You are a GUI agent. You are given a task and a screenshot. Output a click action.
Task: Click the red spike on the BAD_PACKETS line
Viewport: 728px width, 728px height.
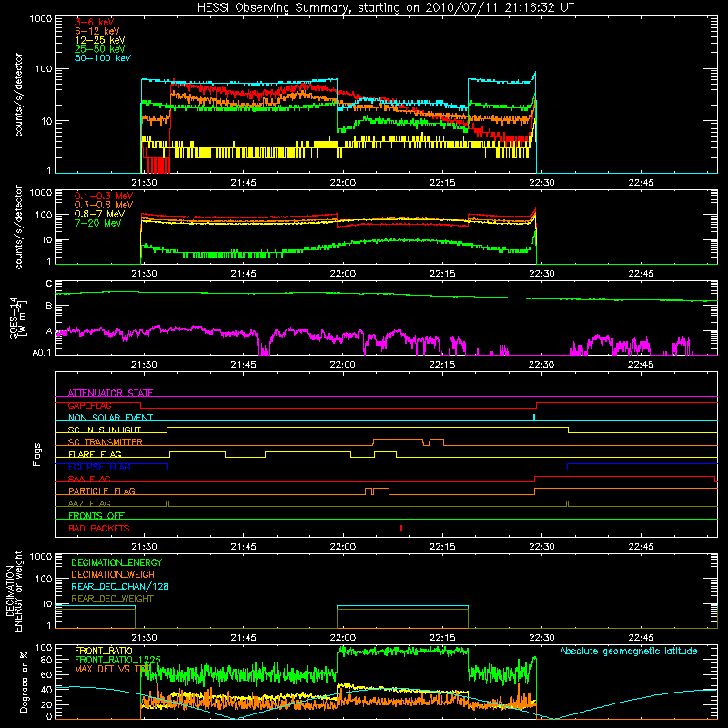point(401,528)
